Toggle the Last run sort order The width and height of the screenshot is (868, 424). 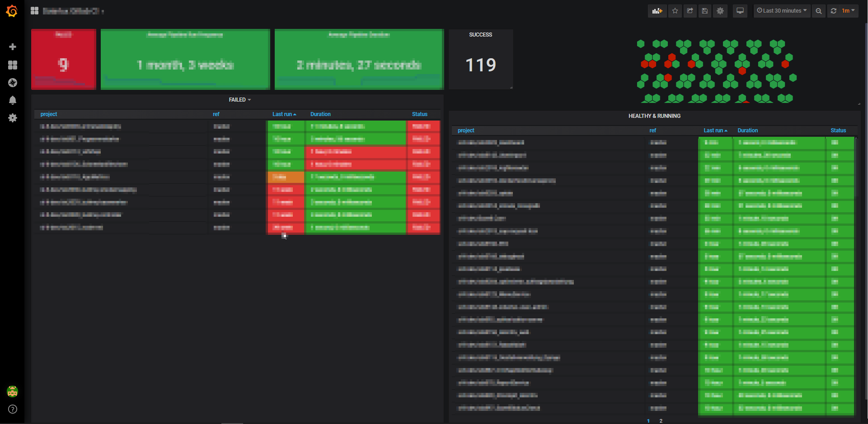pyautogui.click(x=284, y=114)
